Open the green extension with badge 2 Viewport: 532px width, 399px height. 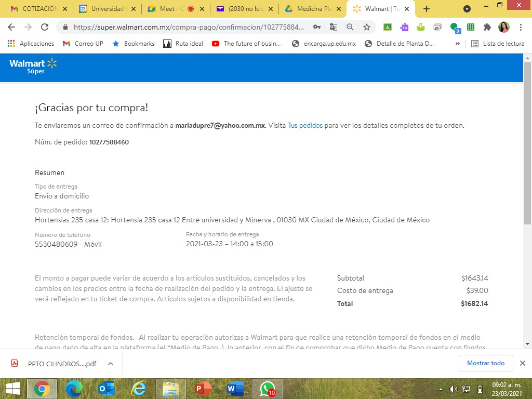455,28
